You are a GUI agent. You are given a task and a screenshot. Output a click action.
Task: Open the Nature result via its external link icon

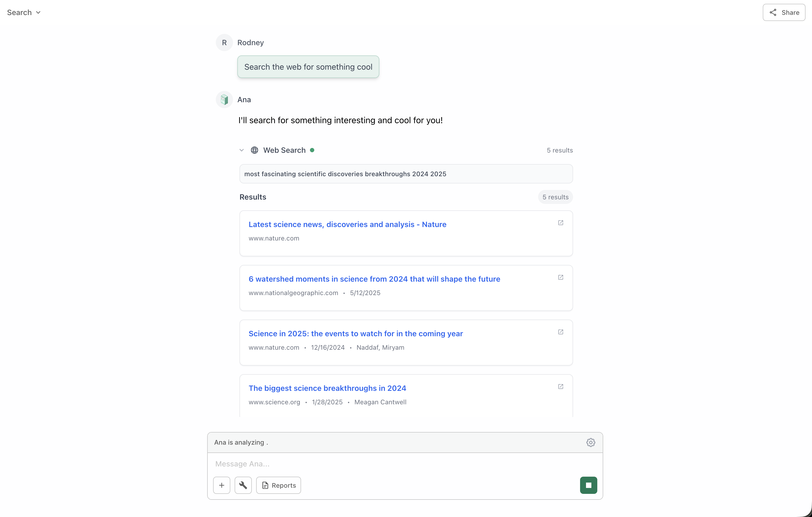[560, 223]
